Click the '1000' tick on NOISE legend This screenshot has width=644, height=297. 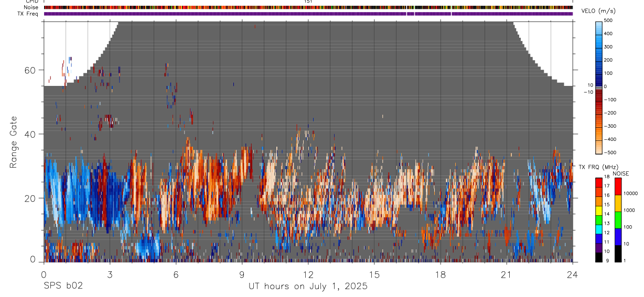629,211
